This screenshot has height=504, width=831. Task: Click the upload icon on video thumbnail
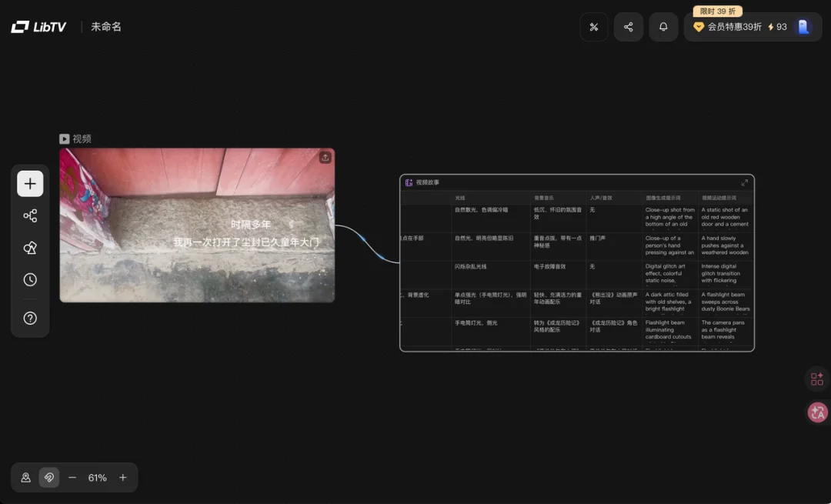point(325,158)
